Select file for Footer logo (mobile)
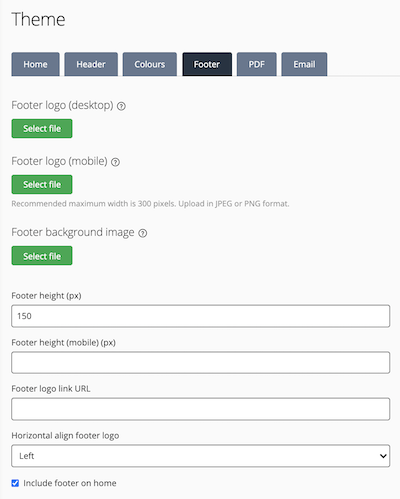The width and height of the screenshot is (400, 499). (x=42, y=184)
